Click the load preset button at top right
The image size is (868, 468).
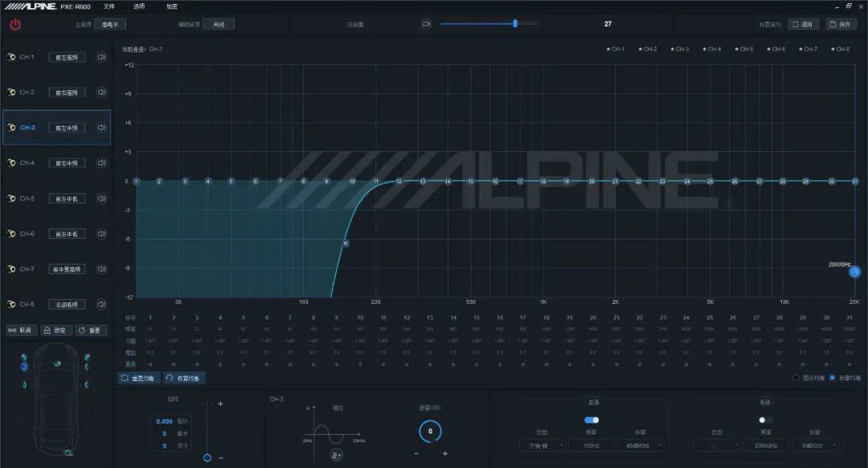click(803, 24)
